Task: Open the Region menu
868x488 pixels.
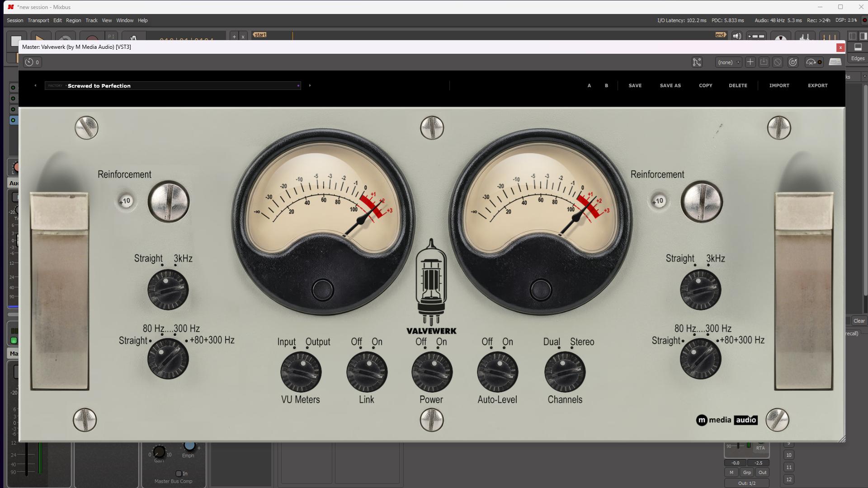Action: (x=73, y=20)
